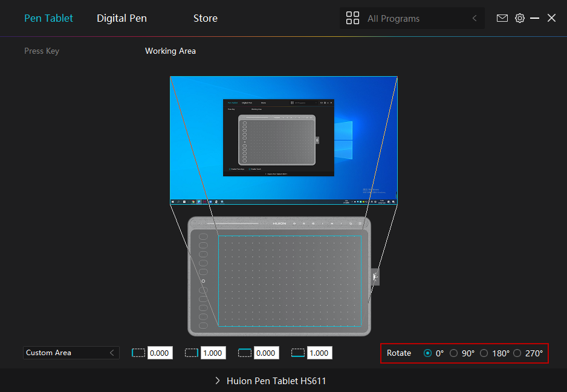Image resolution: width=567 pixels, height=392 pixels.
Task: Open the mail feedback icon
Action: pos(502,18)
